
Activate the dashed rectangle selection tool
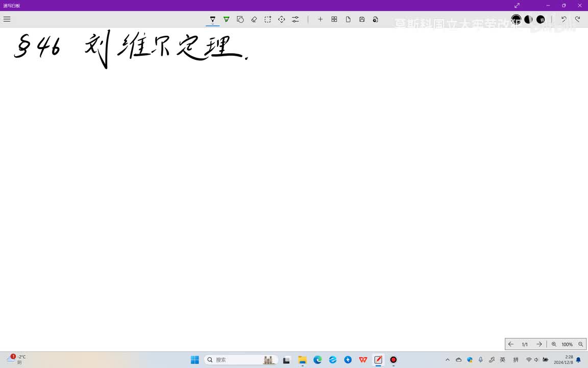(x=268, y=19)
